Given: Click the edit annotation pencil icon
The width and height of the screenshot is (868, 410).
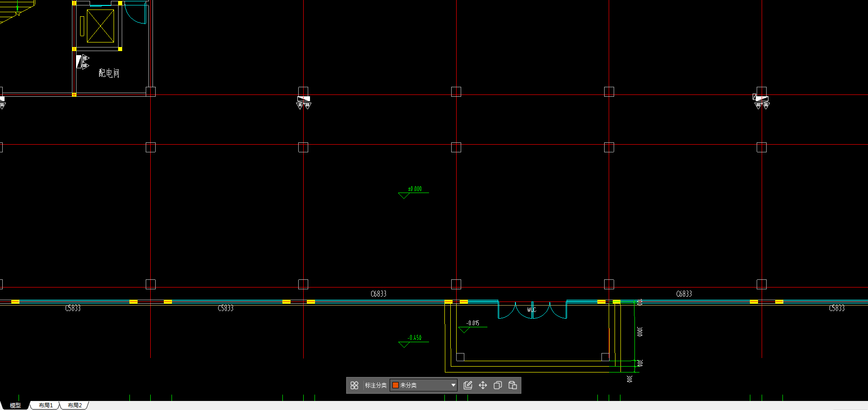Looking at the screenshot, I should (468, 385).
